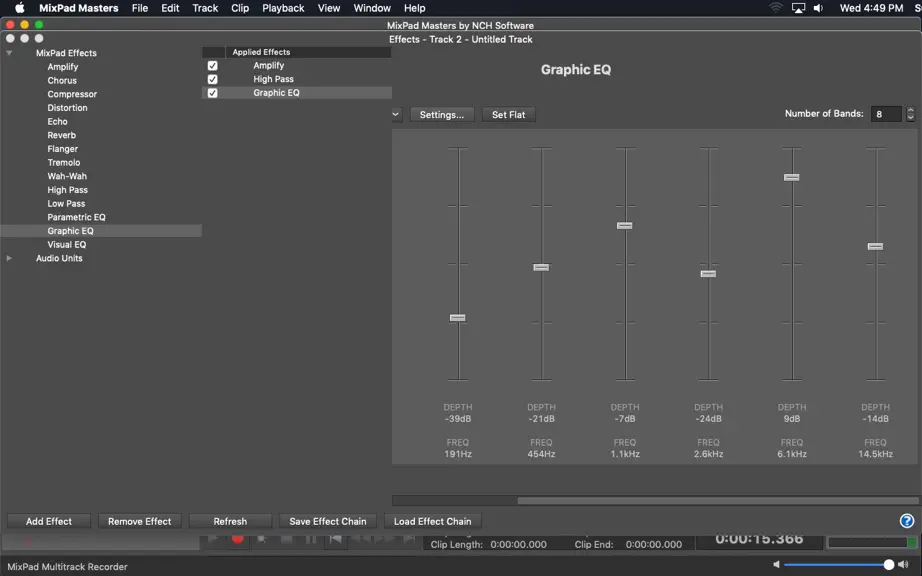Click the mute speaker icon beside volume slider

point(776,564)
